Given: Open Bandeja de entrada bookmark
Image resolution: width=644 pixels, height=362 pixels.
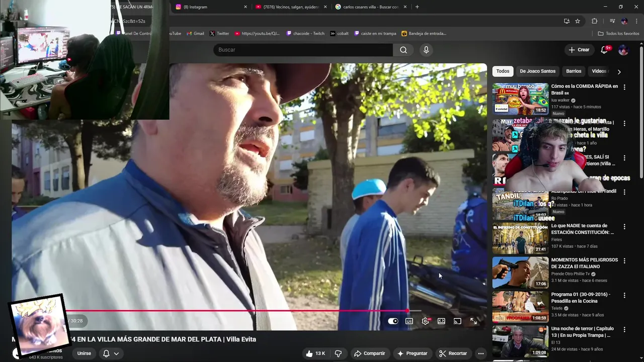Looking at the screenshot, I should click(x=424, y=34).
